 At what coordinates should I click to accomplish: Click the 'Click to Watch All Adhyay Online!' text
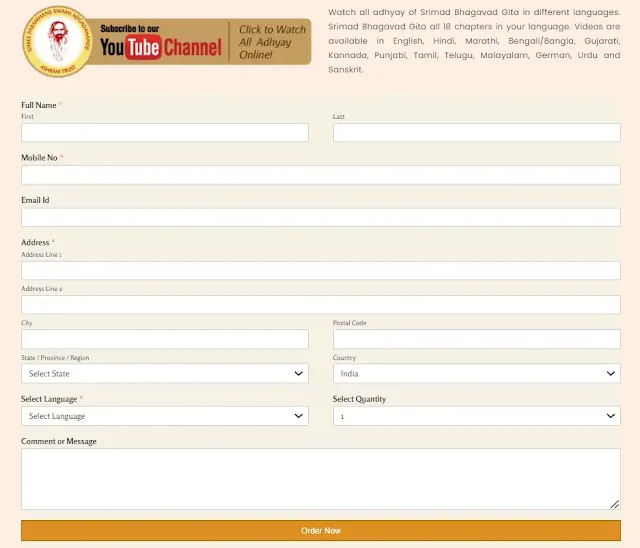point(272,42)
